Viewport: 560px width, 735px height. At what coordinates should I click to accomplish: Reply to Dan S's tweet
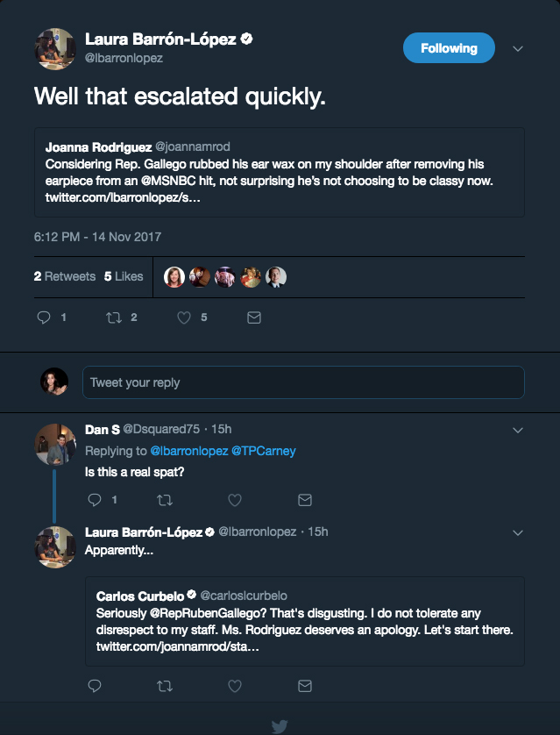click(94, 500)
